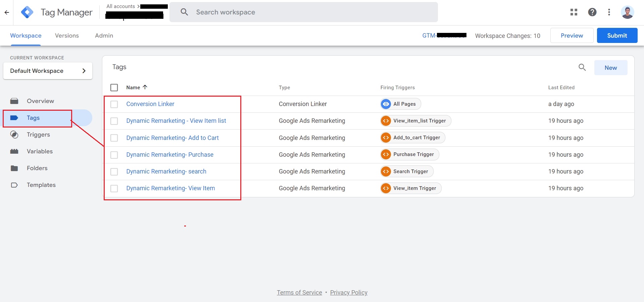Click the Preview button

[x=572, y=35]
